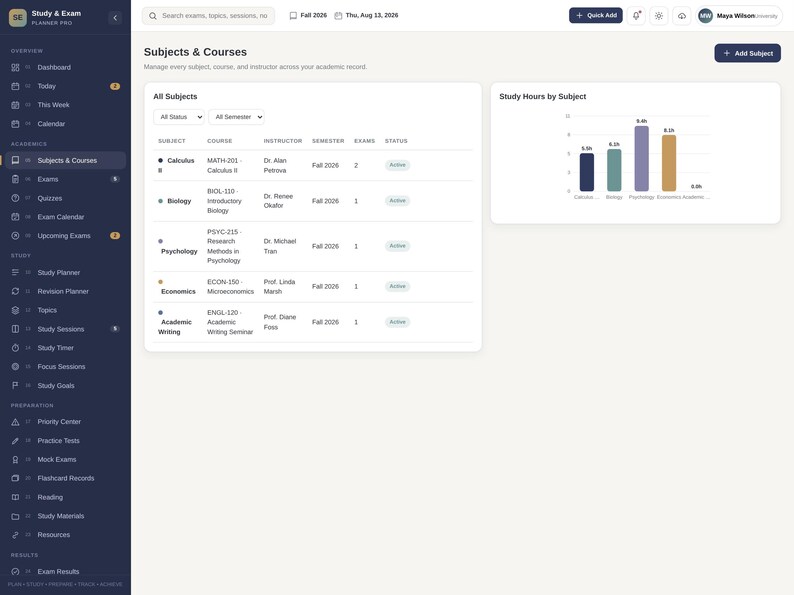The image size is (794, 595).
Task: Click the Thu, Aug 13, 2026 date
Action: point(366,15)
